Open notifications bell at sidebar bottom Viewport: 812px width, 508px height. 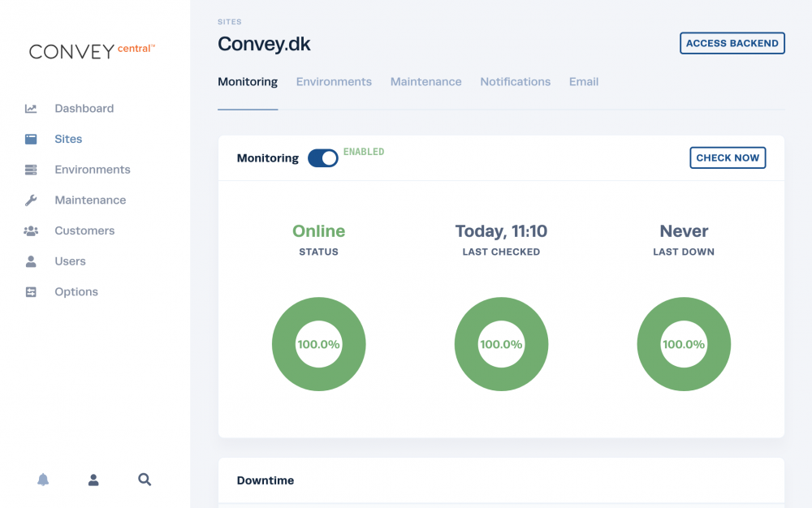(x=43, y=480)
